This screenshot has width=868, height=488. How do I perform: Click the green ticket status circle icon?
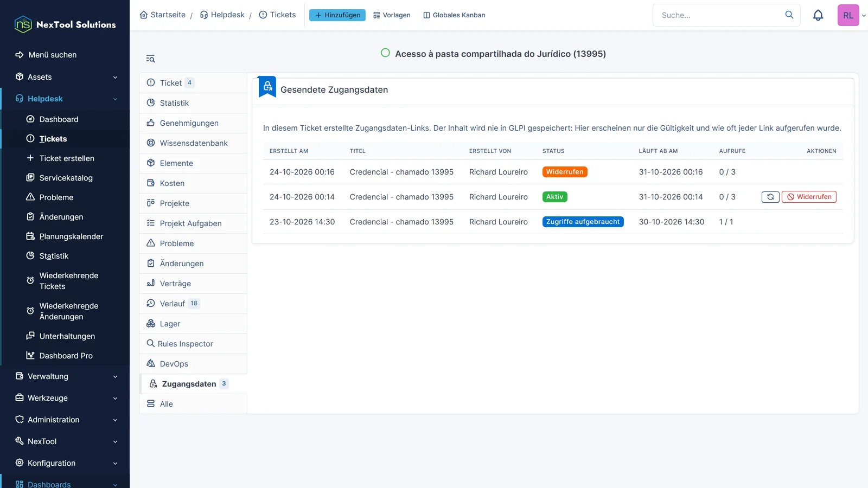coord(385,53)
